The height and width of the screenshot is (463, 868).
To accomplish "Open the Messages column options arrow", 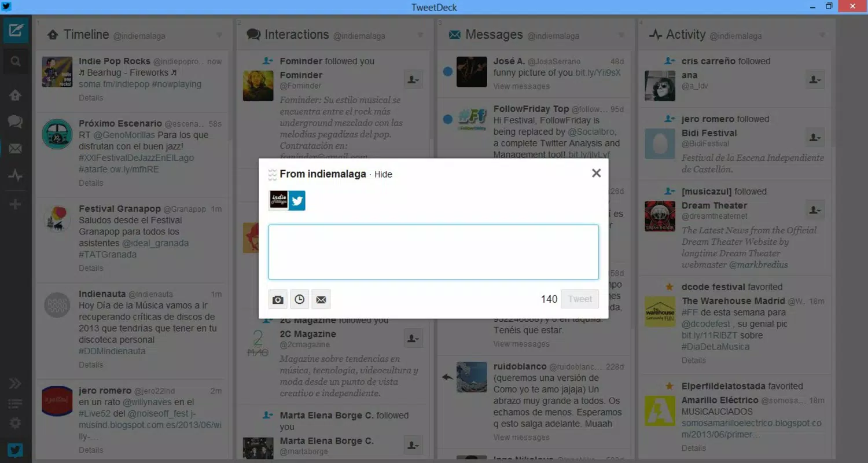I will pos(621,35).
